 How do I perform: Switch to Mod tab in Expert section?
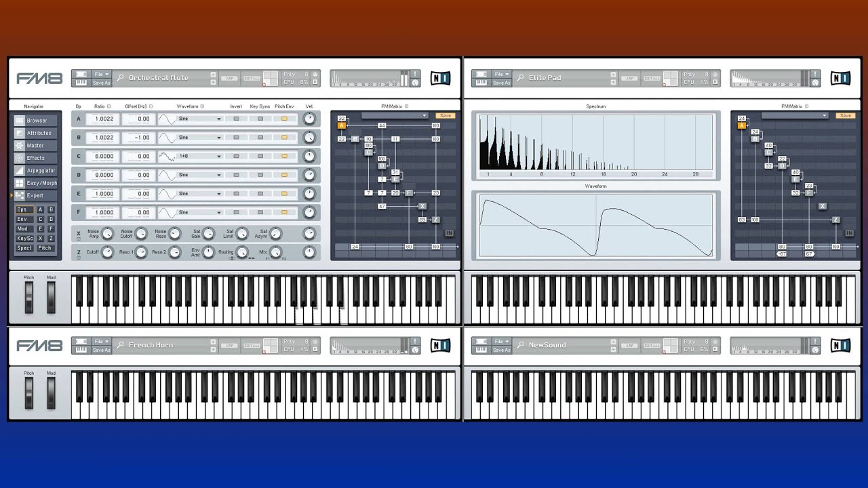pyautogui.click(x=24, y=229)
